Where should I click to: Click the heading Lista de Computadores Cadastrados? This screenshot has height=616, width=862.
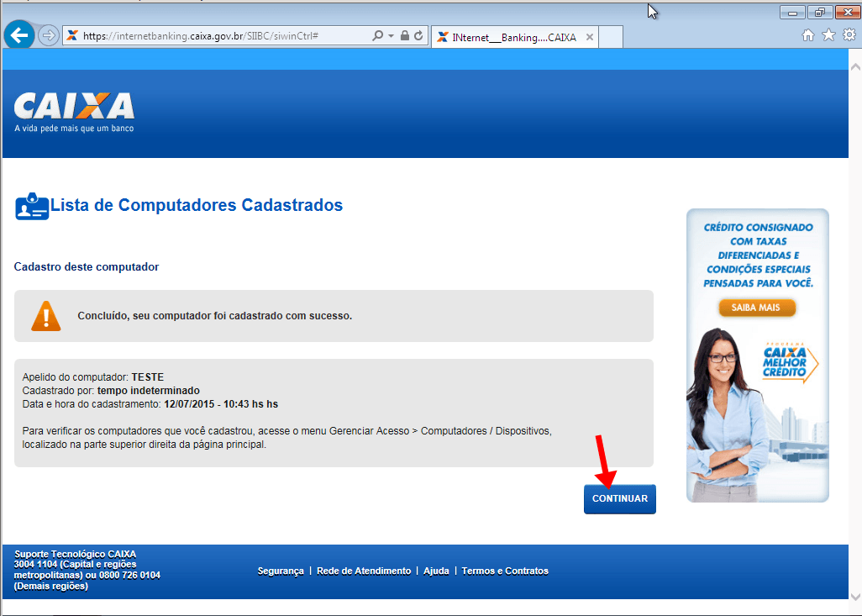[197, 205]
